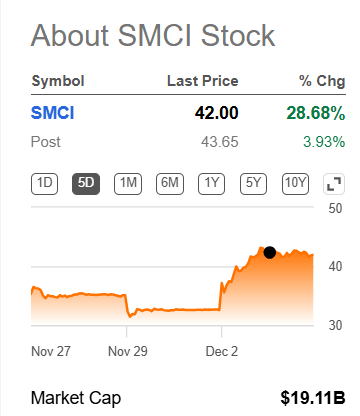Choose the 10Y chart range
The width and height of the screenshot is (360, 416).
coord(295,184)
